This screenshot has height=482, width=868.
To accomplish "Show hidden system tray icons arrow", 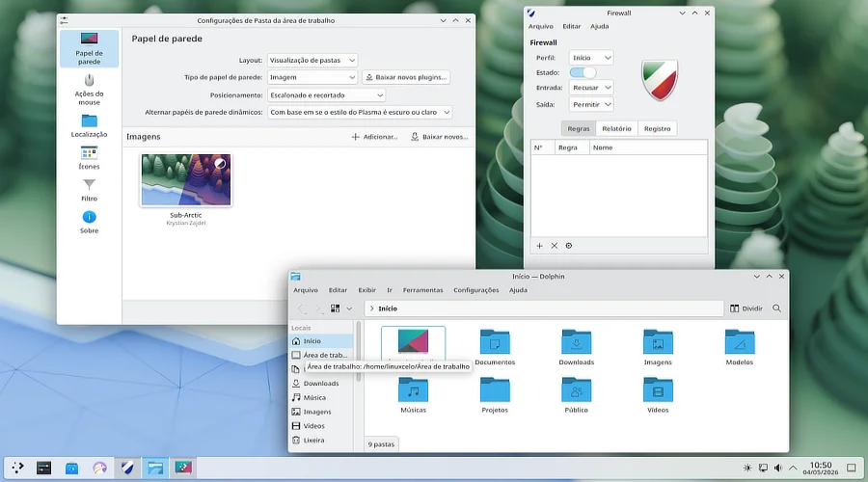I will coord(793,468).
